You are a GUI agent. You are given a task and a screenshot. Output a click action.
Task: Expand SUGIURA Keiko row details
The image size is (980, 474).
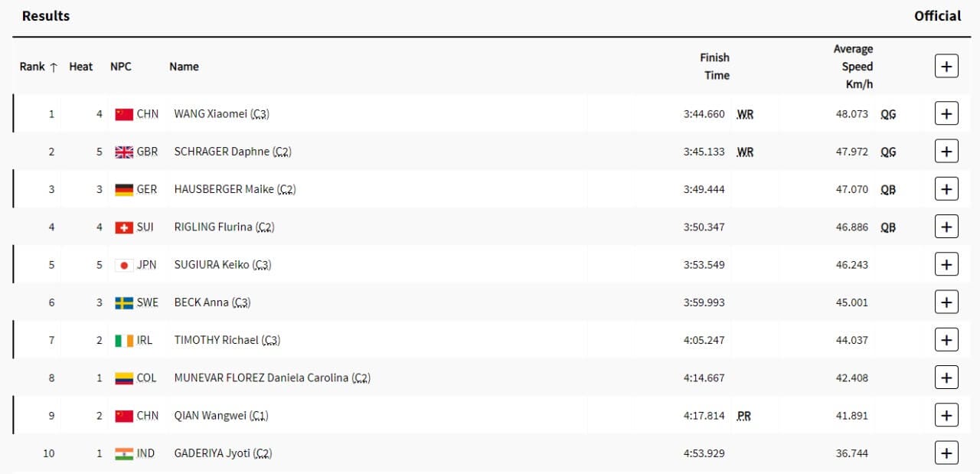(946, 265)
